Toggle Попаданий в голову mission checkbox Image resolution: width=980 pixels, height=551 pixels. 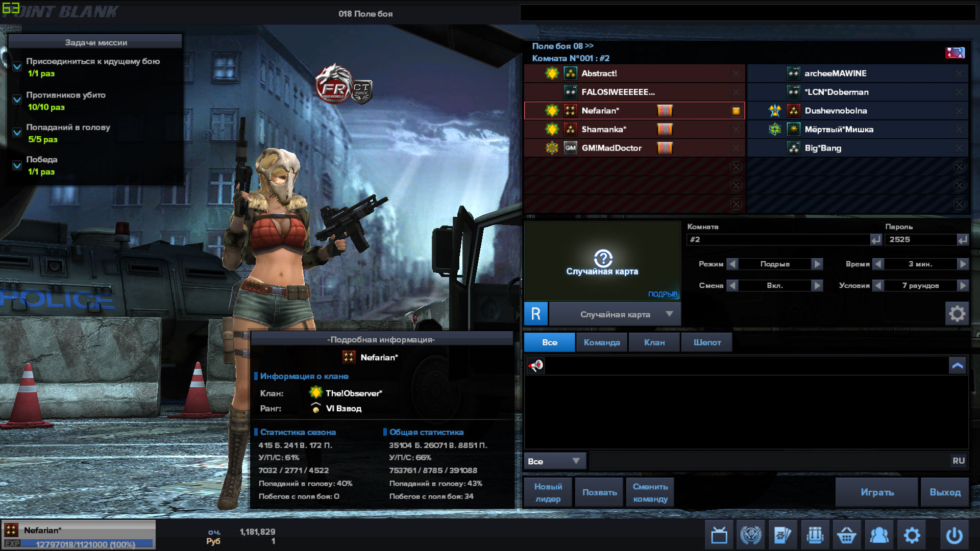(x=17, y=133)
